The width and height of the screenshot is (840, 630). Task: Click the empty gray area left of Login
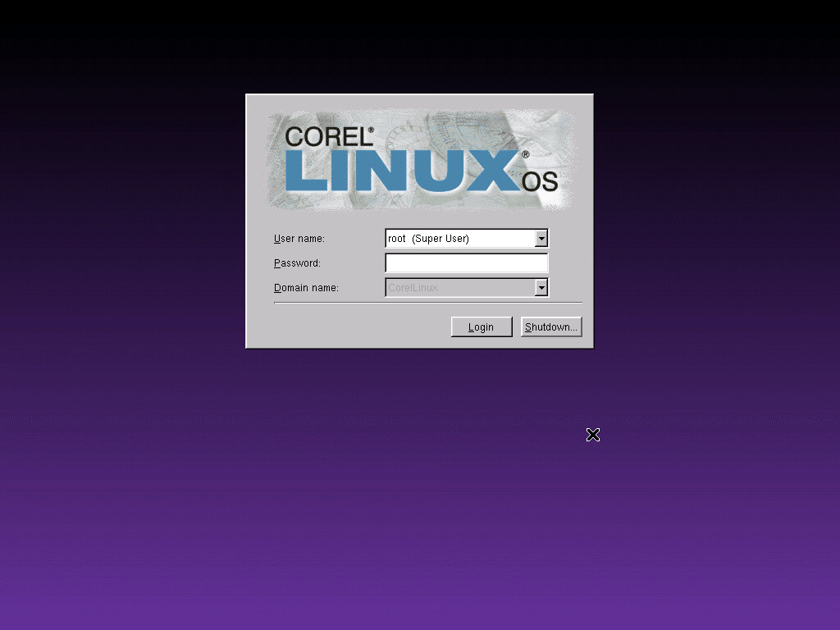point(361,327)
